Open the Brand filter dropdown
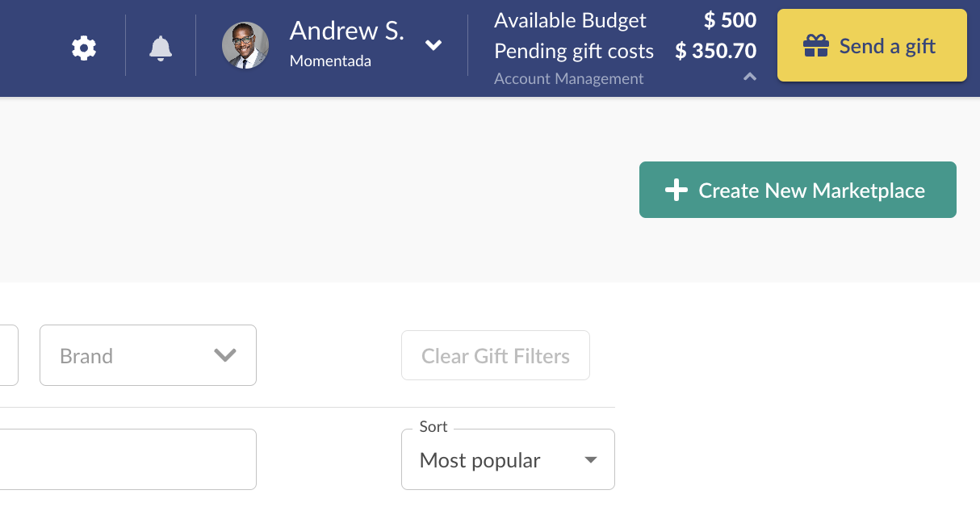The height and width of the screenshot is (507, 980). [x=148, y=355]
